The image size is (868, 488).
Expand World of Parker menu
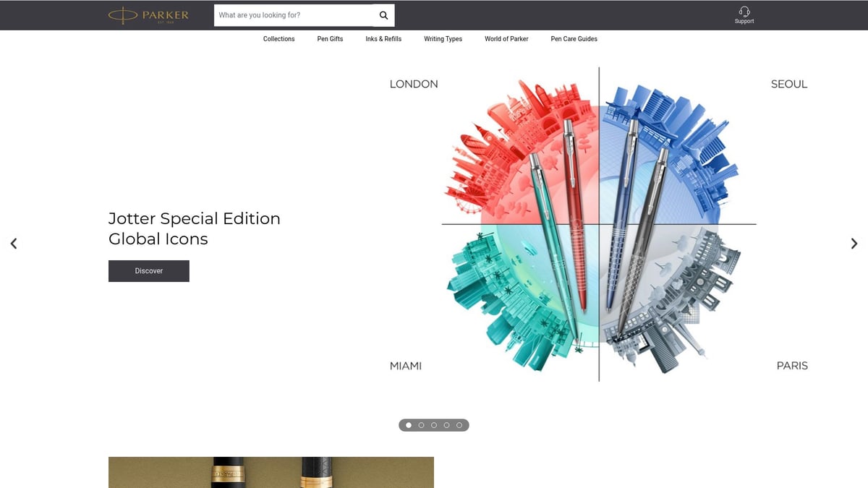506,39
